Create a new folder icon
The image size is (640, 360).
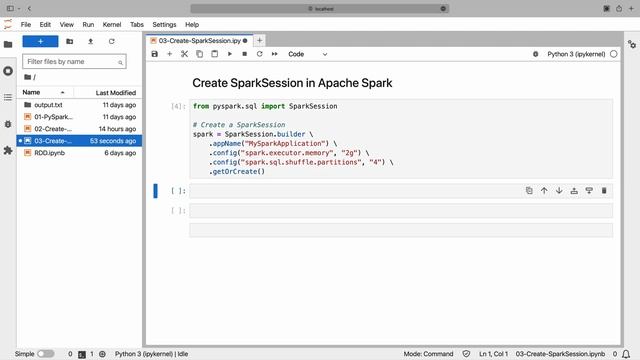69,41
